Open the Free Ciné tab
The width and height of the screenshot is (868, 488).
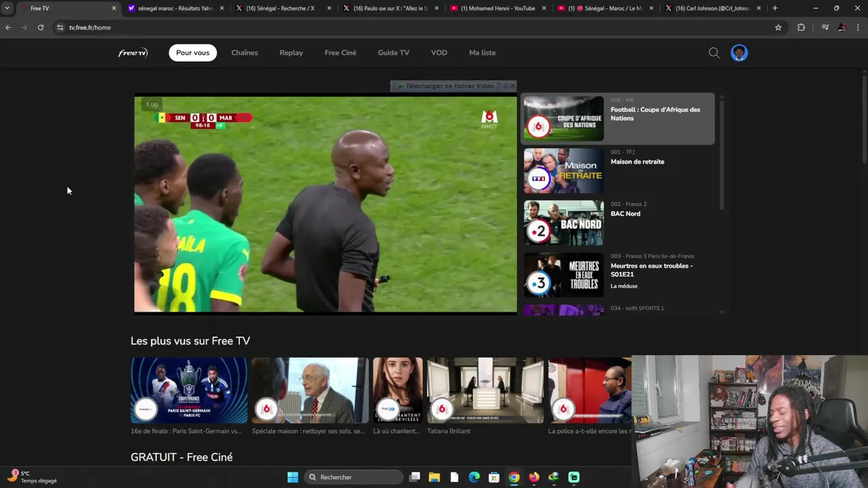tap(340, 53)
